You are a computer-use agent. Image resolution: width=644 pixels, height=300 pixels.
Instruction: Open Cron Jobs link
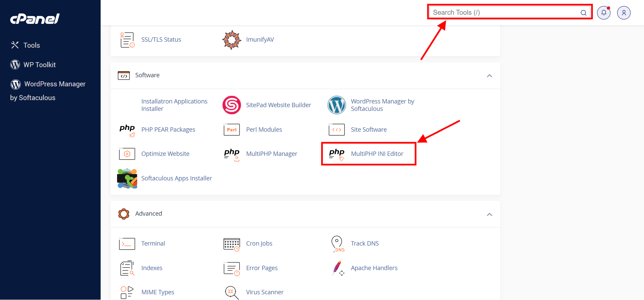tap(259, 244)
